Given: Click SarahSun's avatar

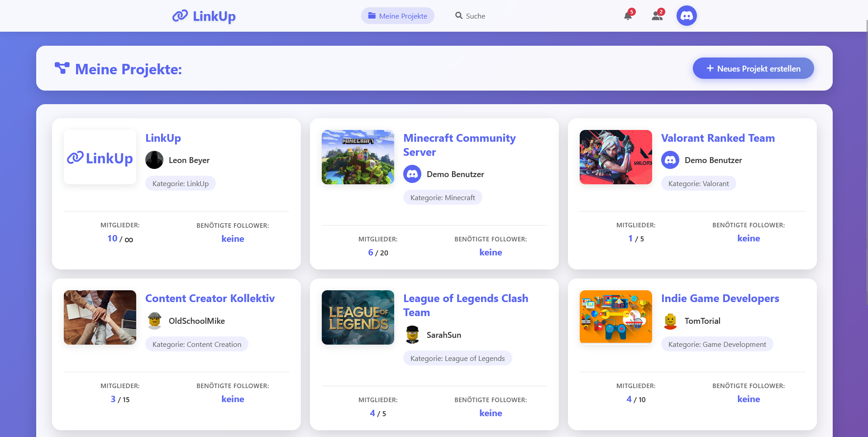Looking at the screenshot, I should coord(412,335).
